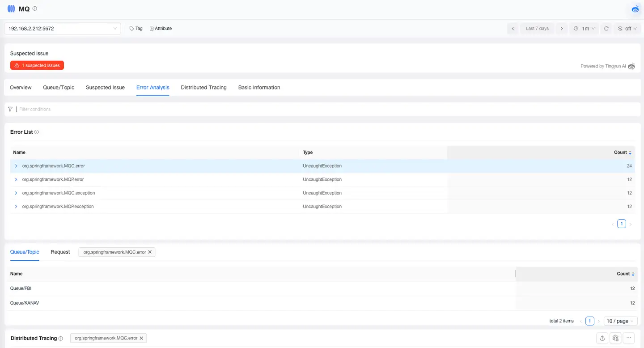The image size is (644, 348).
Task: Open the auto-refresh off dropdown
Action: tap(627, 29)
